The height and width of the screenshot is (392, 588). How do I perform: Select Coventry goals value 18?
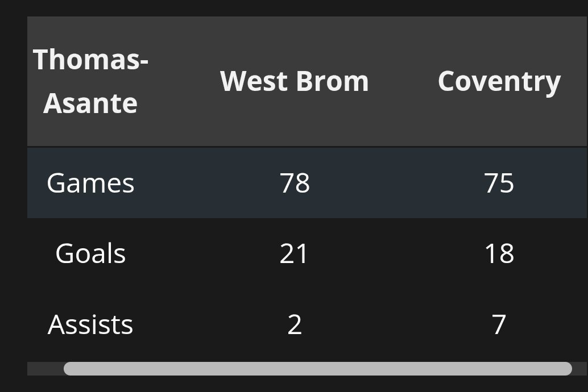point(499,253)
